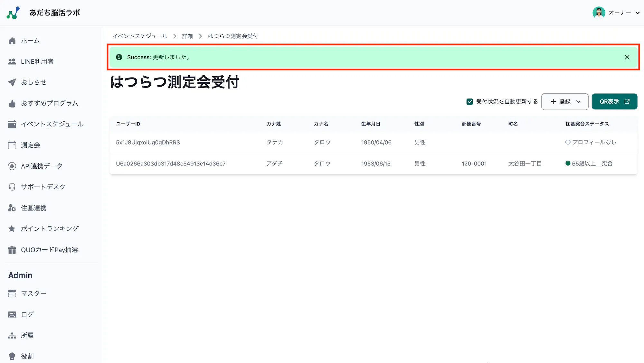Select the ホーム icon in the sidebar
Image resolution: width=644 pixels, height=363 pixels.
(x=12, y=41)
